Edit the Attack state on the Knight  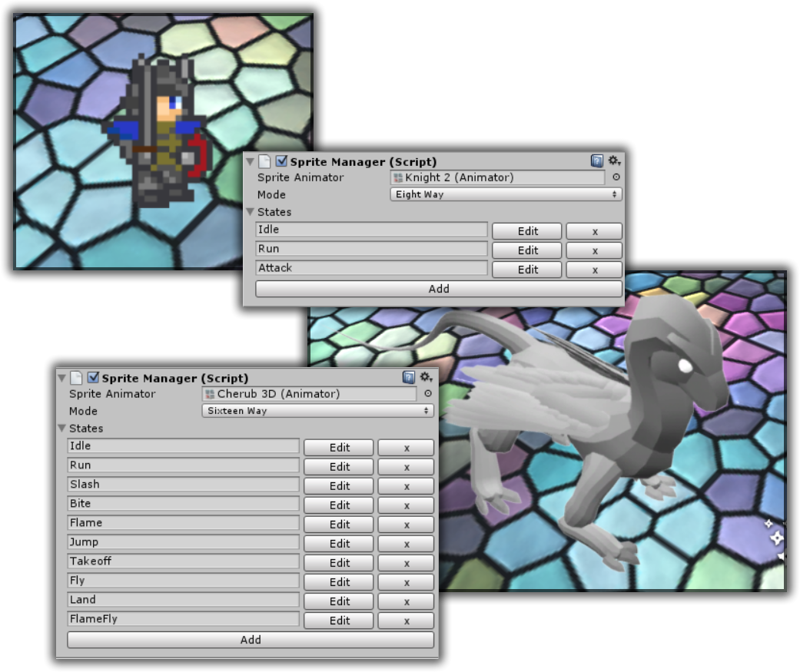[x=526, y=269]
